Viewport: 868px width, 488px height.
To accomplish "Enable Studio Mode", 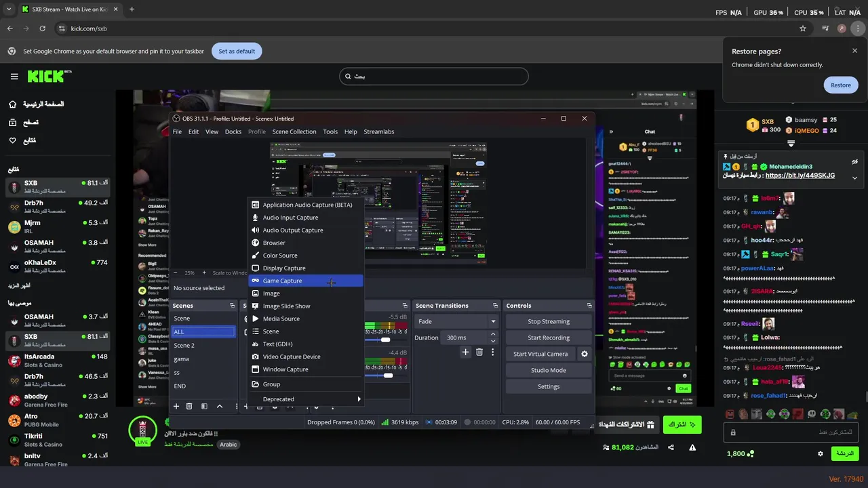I will point(549,370).
